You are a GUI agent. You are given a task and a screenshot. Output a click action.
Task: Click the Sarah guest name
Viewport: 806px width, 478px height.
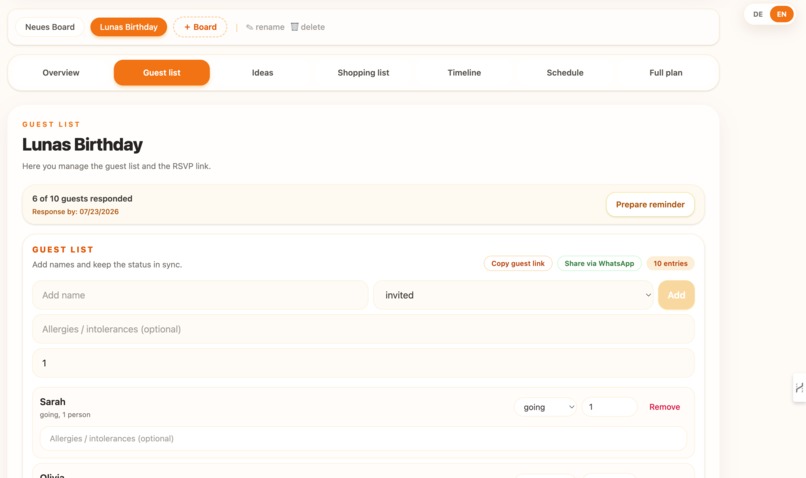click(52, 402)
